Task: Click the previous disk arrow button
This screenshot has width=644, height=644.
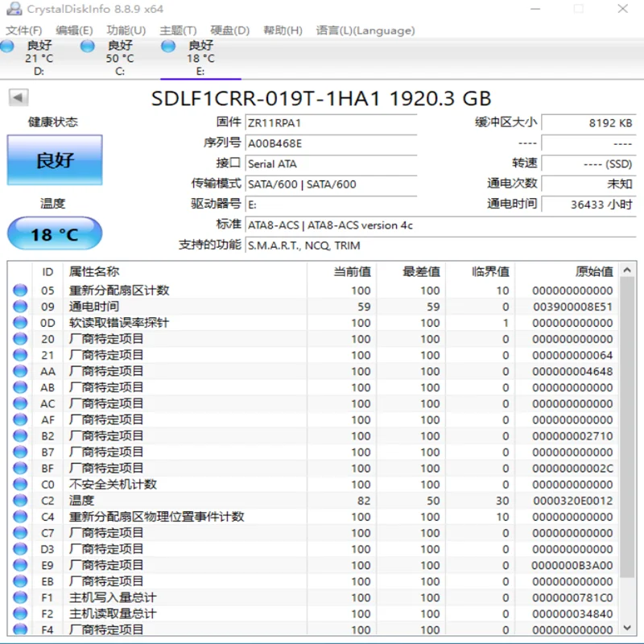Action: pos(19,97)
